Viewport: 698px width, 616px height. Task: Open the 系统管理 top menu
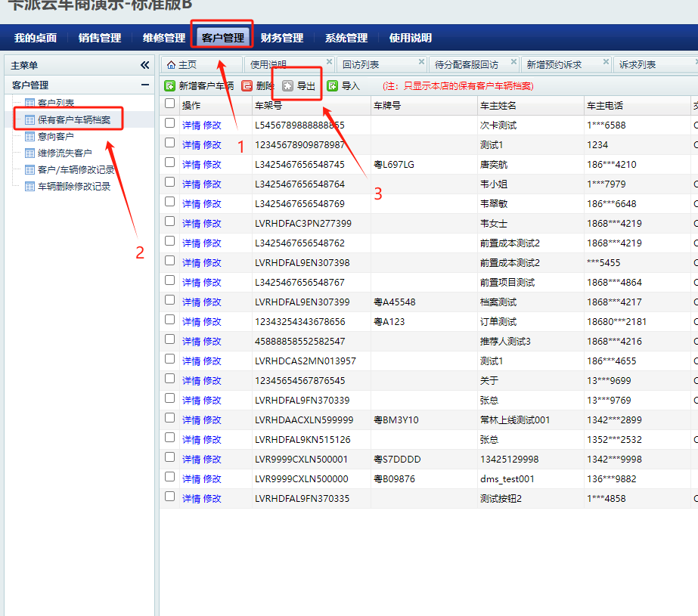point(346,38)
